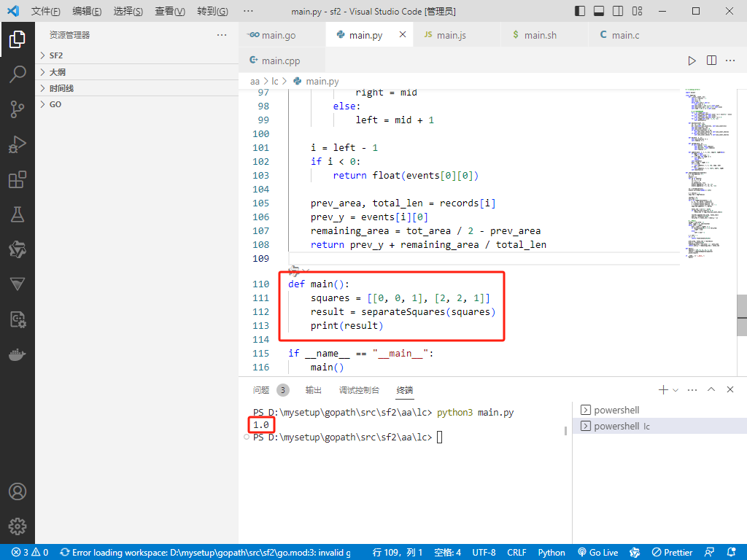This screenshot has width=747, height=560.
Task: Click the errors and warnings status item
Action: coord(30,553)
